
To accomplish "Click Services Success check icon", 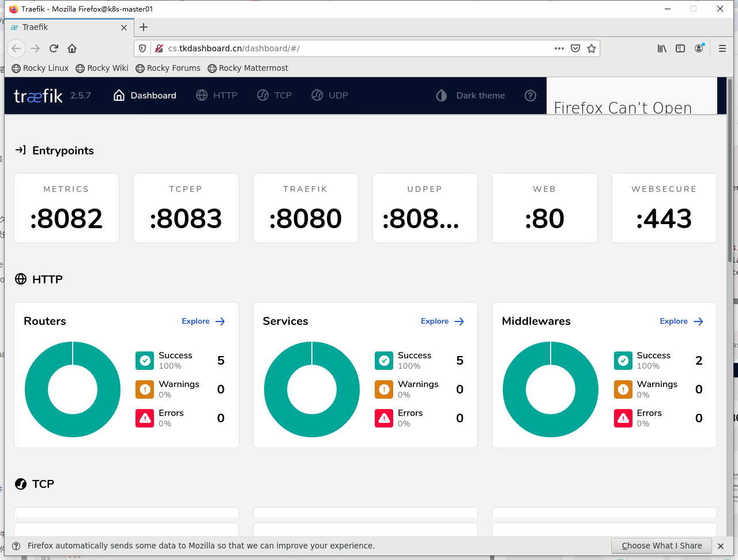I will (x=384, y=361).
